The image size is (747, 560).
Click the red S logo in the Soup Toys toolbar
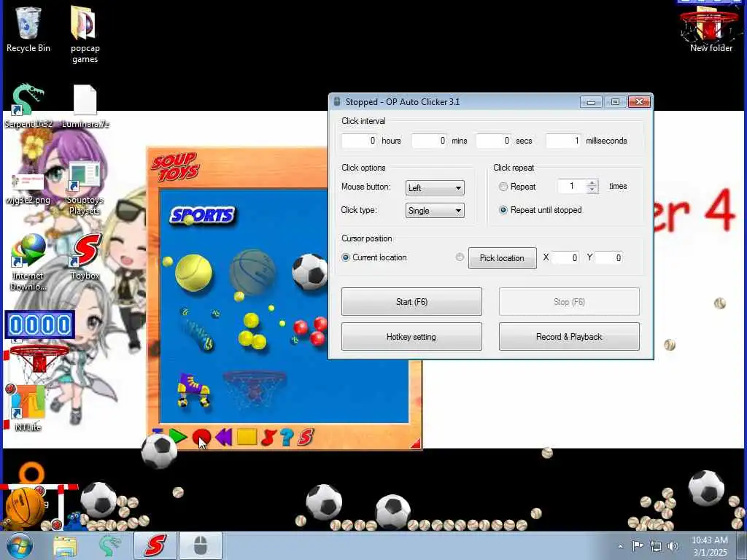click(x=306, y=437)
